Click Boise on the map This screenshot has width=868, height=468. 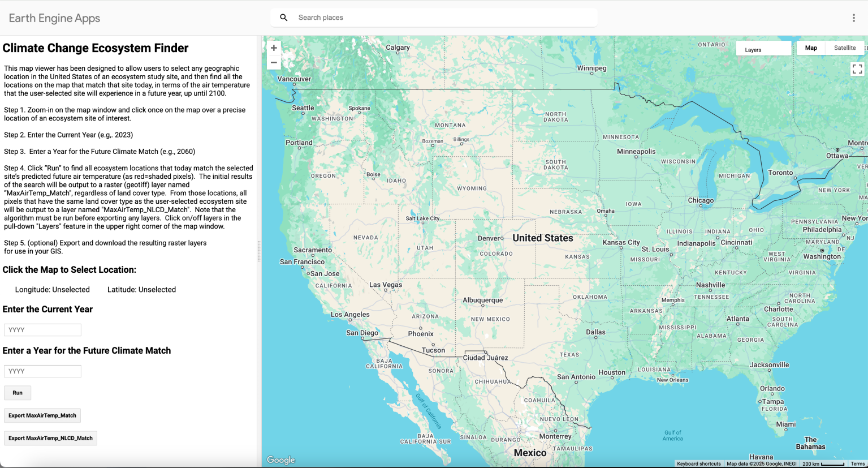pos(373,174)
